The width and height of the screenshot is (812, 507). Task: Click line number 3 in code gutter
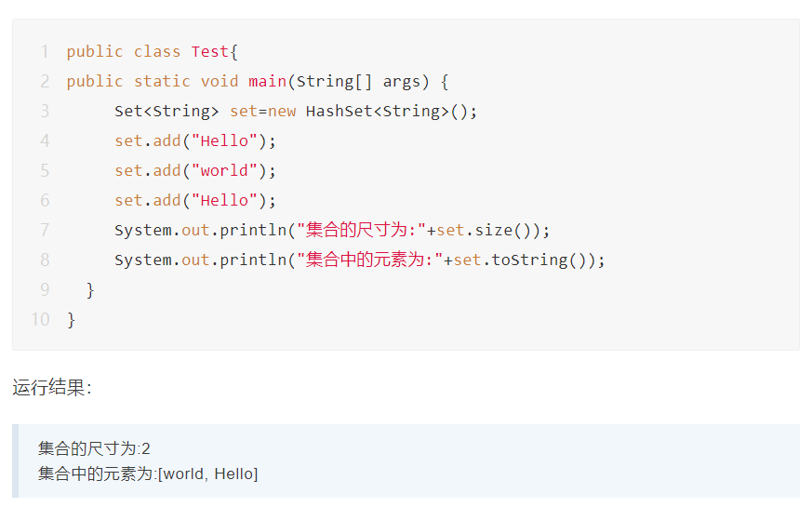(x=45, y=112)
